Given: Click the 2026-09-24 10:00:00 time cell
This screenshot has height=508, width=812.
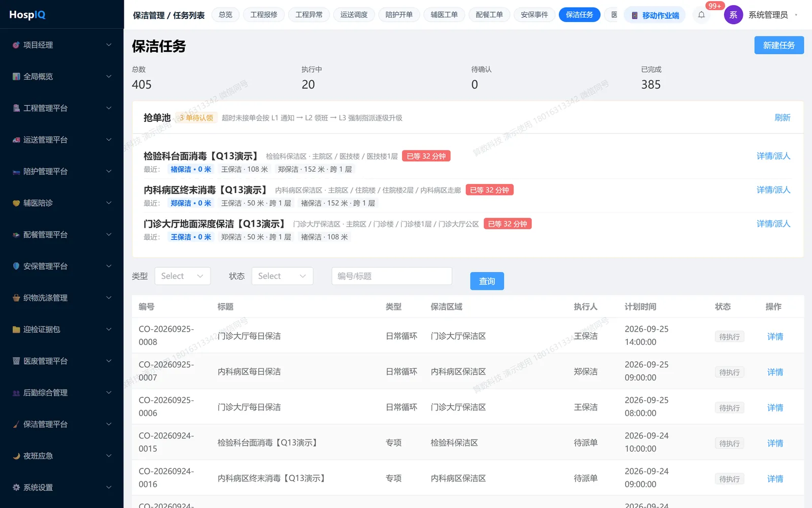Looking at the screenshot, I should 647,442.
